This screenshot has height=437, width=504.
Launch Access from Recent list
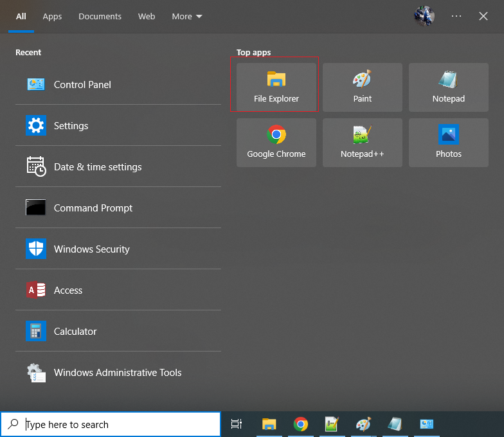118,290
